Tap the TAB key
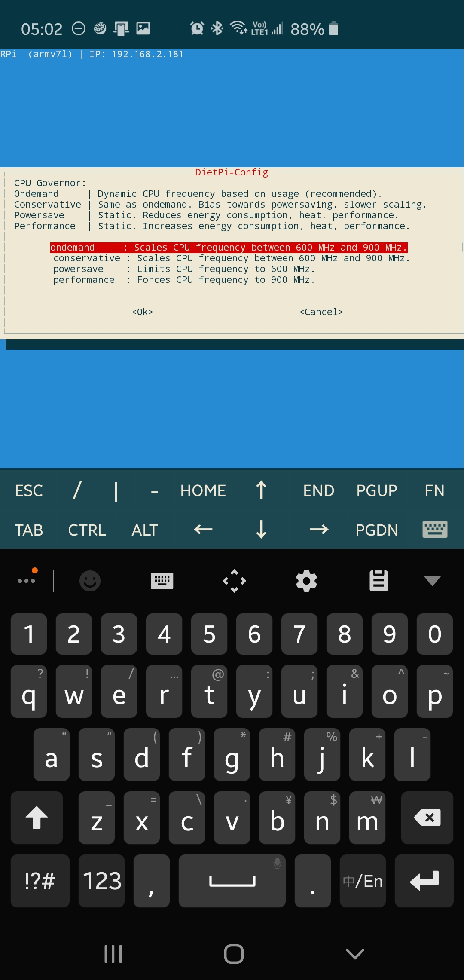The image size is (464, 980). click(x=29, y=530)
